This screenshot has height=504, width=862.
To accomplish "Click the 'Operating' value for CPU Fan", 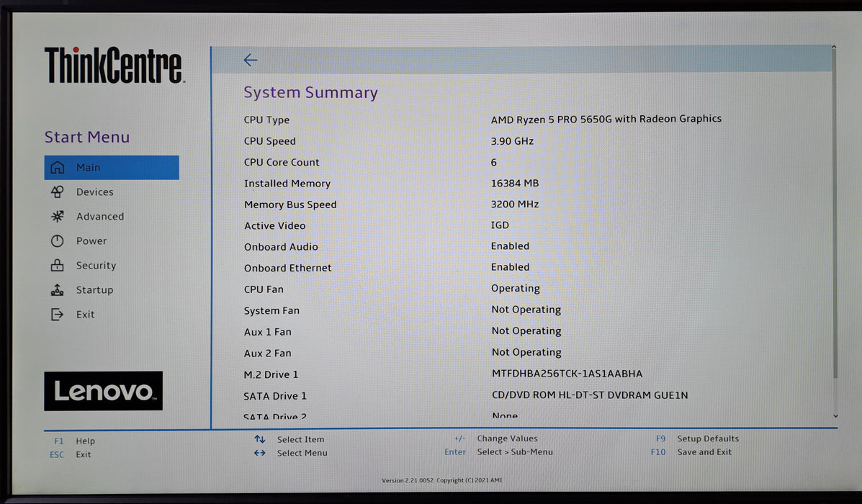I will click(x=516, y=288).
